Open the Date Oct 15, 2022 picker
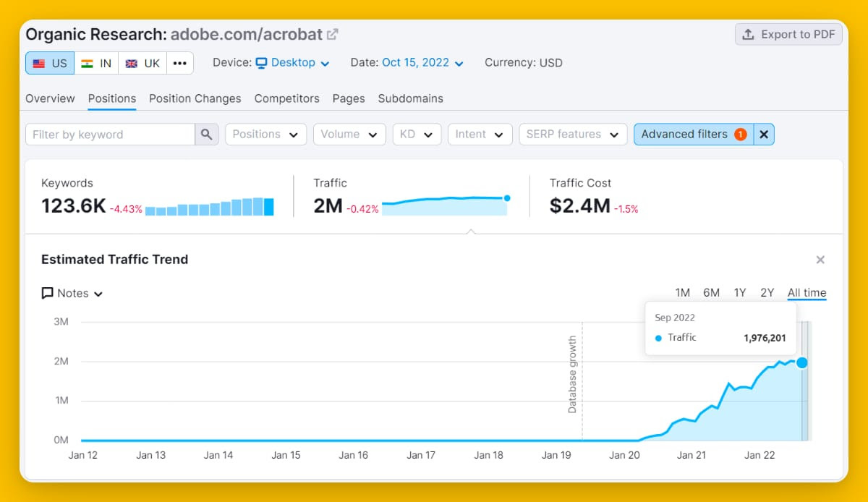This screenshot has height=502, width=868. pyautogui.click(x=423, y=63)
